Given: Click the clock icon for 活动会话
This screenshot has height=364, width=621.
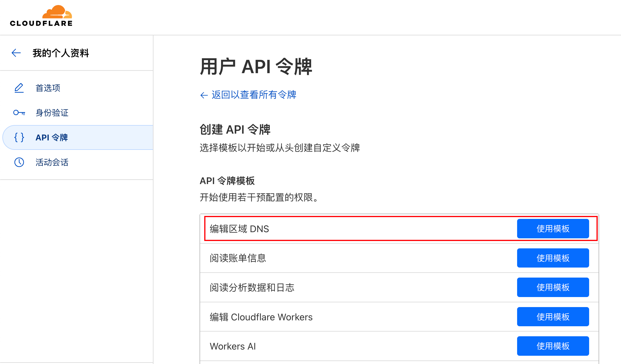Looking at the screenshot, I should (19, 162).
